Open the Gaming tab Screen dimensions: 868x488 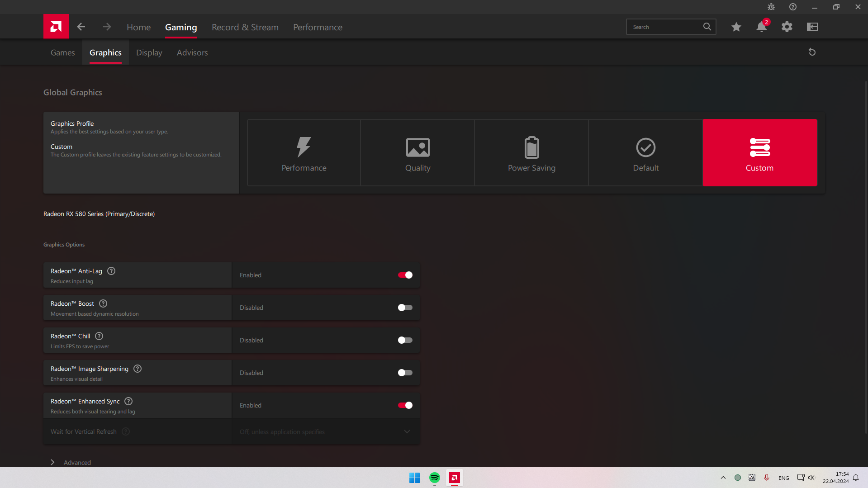pyautogui.click(x=181, y=27)
